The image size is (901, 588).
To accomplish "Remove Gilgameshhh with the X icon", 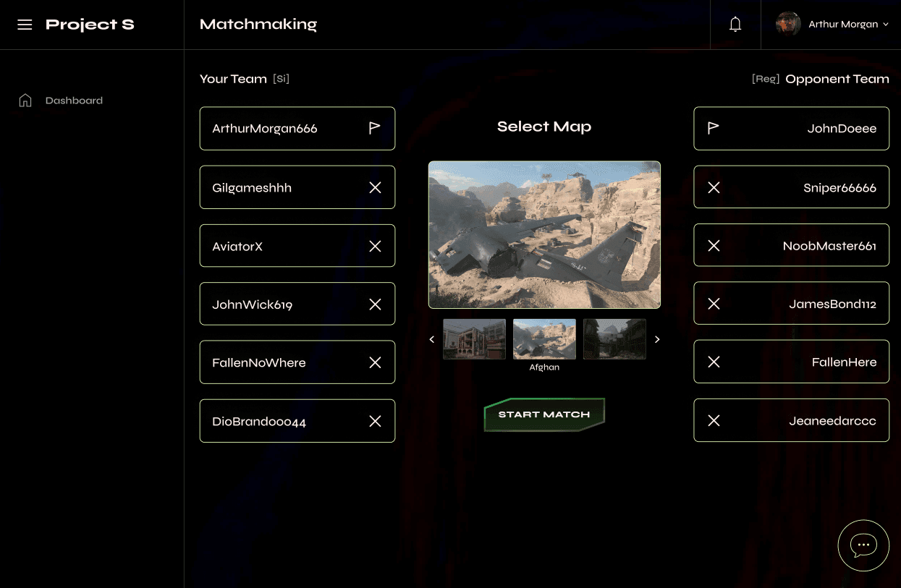I will (x=375, y=187).
